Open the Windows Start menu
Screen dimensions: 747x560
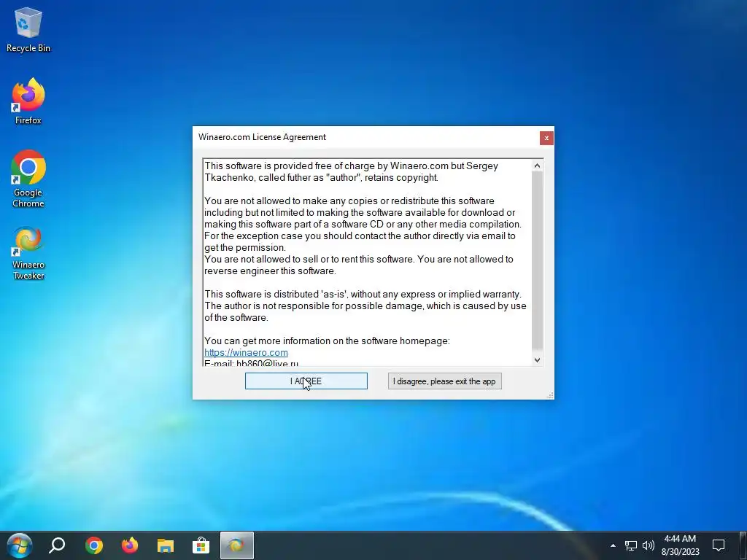click(x=20, y=545)
